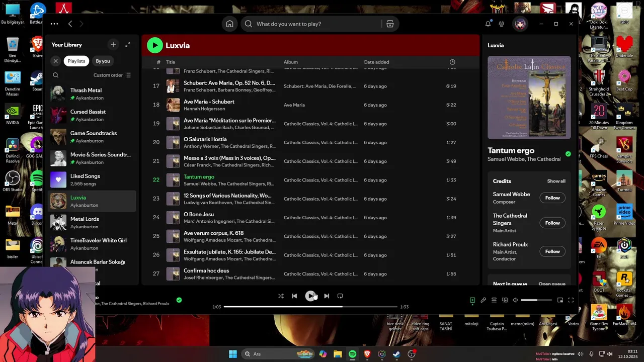Image resolution: width=644 pixels, height=362 pixels.
Task: Open lyrics microphone icon
Action: click(x=483, y=300)
